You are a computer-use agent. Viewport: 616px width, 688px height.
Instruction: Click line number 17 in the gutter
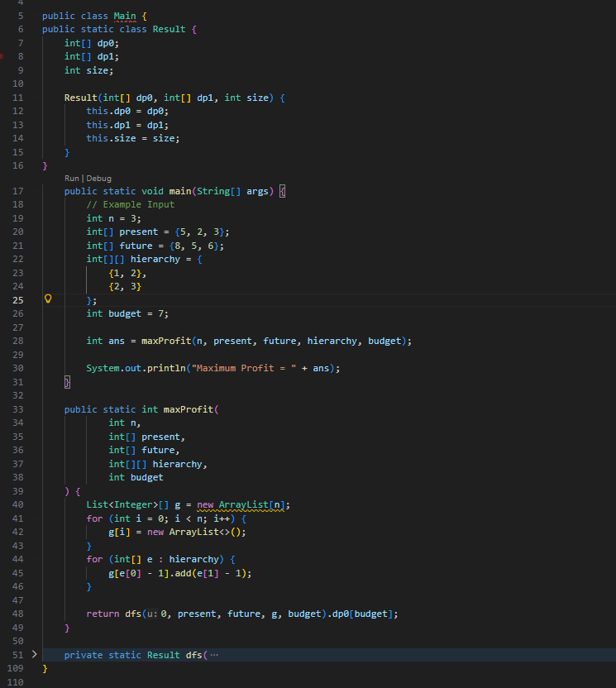(18, 191)
